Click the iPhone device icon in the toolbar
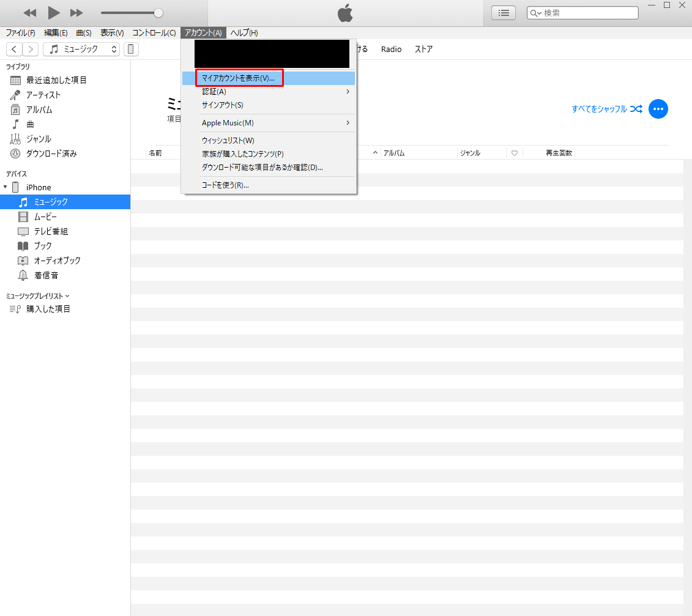The image size is (692, 616). [x=131, y=48]
